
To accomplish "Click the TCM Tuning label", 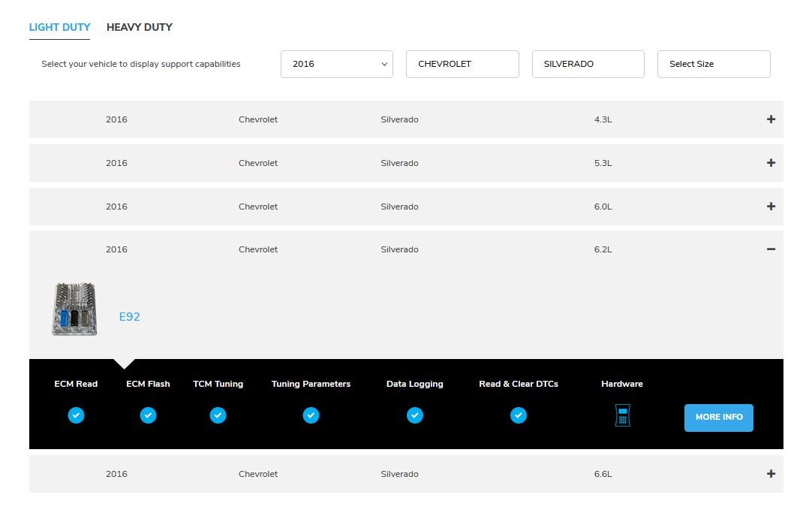I will [218, 384].
